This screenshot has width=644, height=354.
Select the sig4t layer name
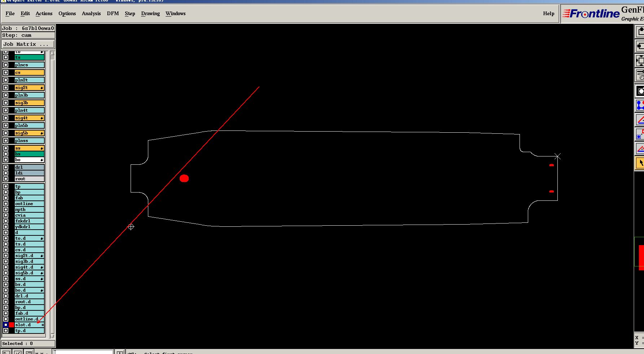30,118
